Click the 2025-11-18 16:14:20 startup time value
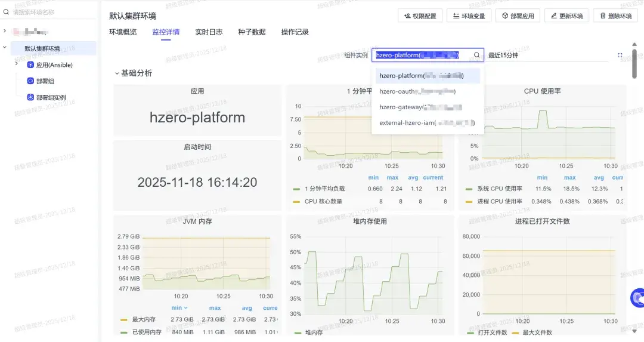This screenshot has width=644, height=342. coord(197,182)
